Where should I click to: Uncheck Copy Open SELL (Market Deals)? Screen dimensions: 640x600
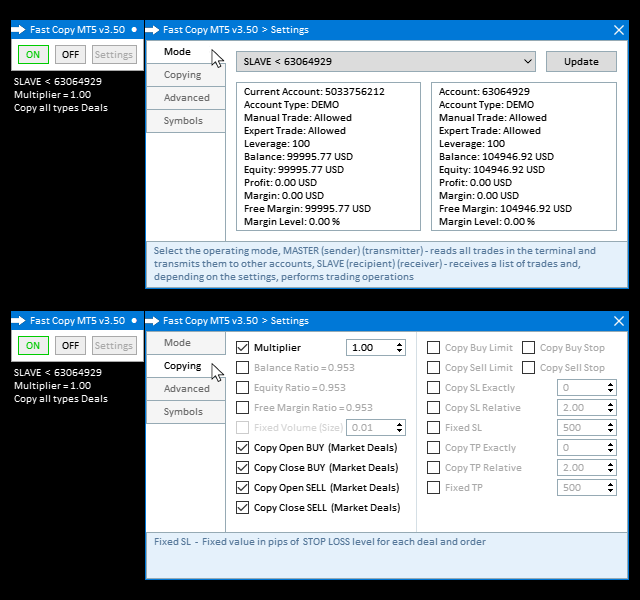pos(242,488)
